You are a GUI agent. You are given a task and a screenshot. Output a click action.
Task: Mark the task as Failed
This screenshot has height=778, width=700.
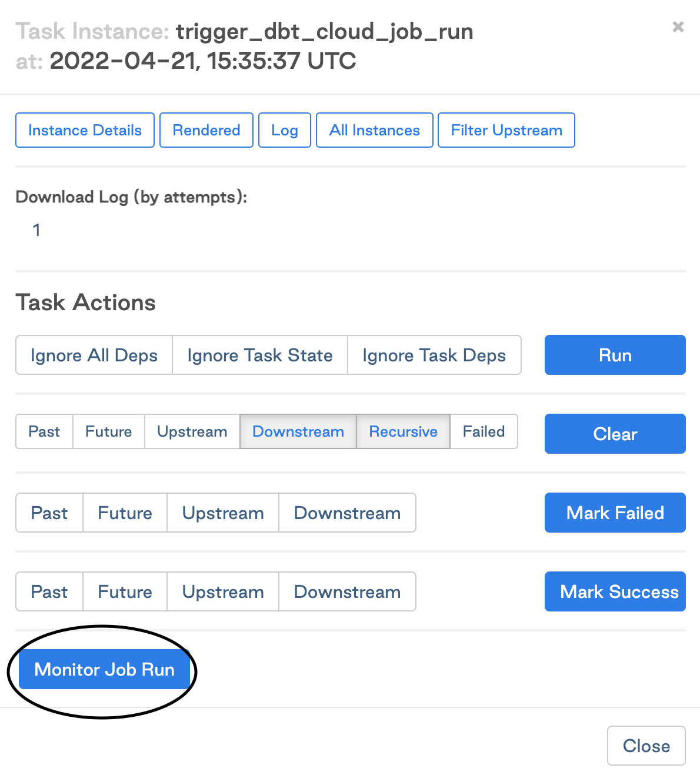(x=614, y=513)
